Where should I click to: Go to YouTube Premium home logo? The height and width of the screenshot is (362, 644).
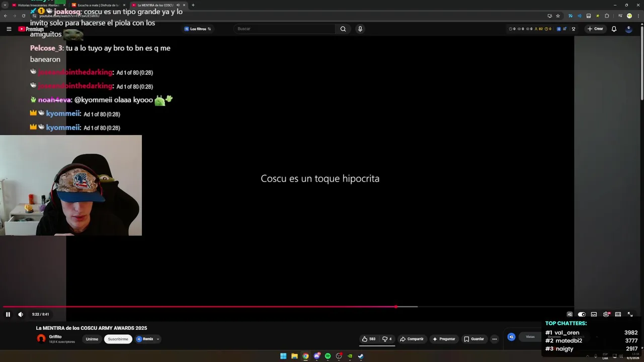31,29
